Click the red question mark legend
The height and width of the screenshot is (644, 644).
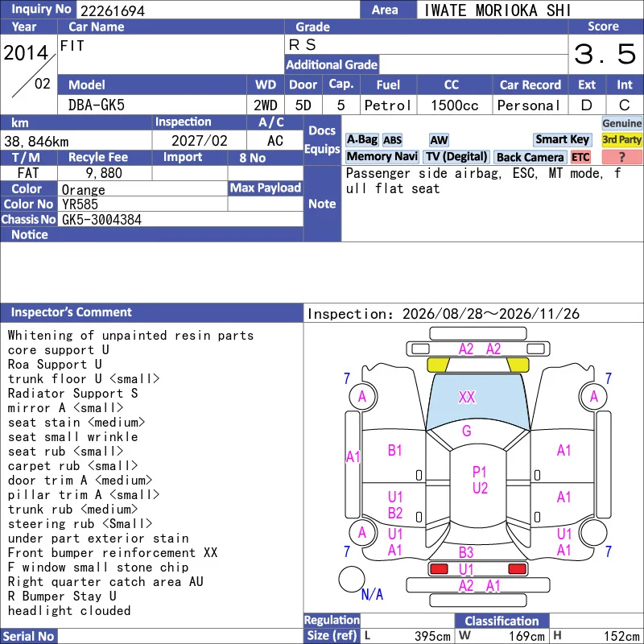(x=621, y=157)
